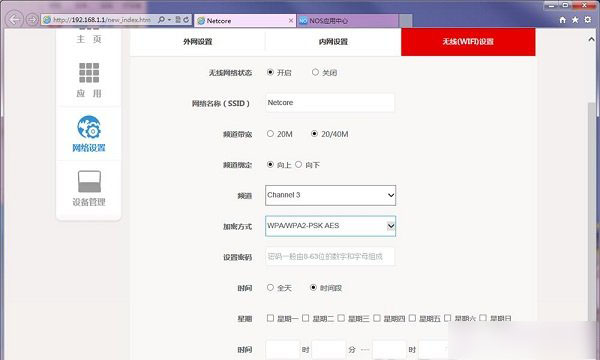Click the compatibility view icon in address bar
Viewport: 600px width, 360px height.
(x=178, y=20)
